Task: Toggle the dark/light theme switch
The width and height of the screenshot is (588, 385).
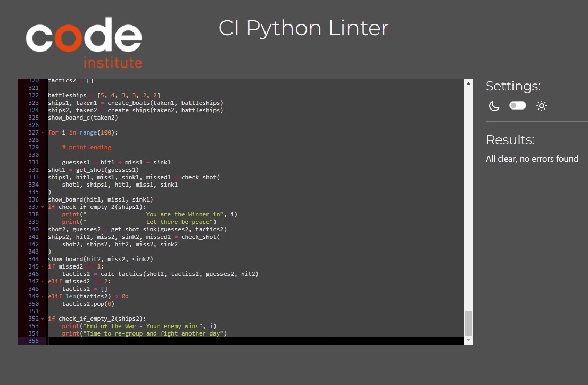Action: tap(518, 106)
